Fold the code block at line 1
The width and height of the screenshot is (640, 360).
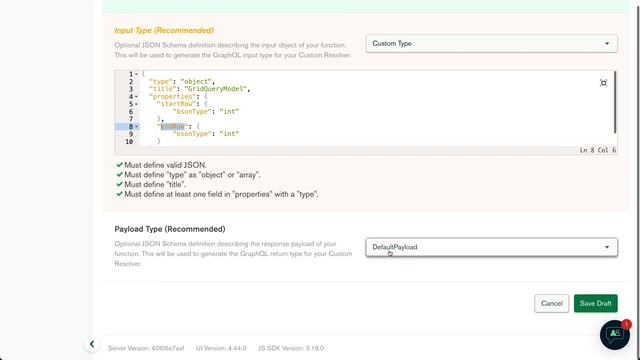pyautogui.click(x=136, y=74)
